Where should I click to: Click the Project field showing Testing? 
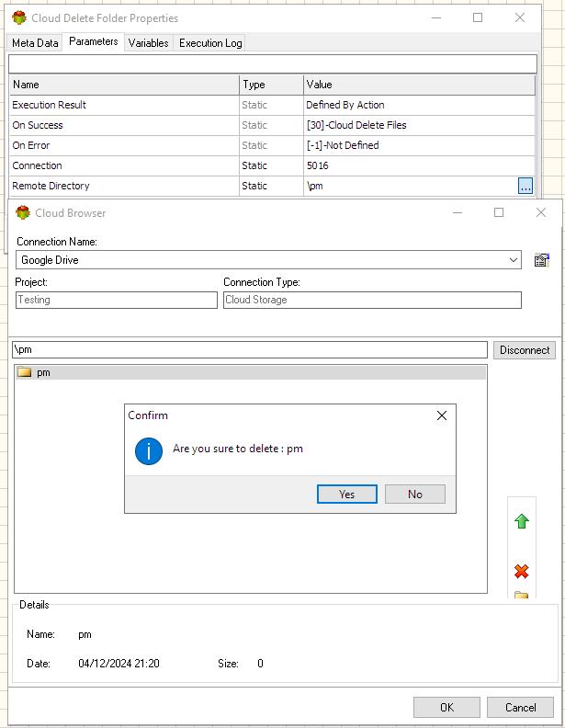click(x=117, y=300)
